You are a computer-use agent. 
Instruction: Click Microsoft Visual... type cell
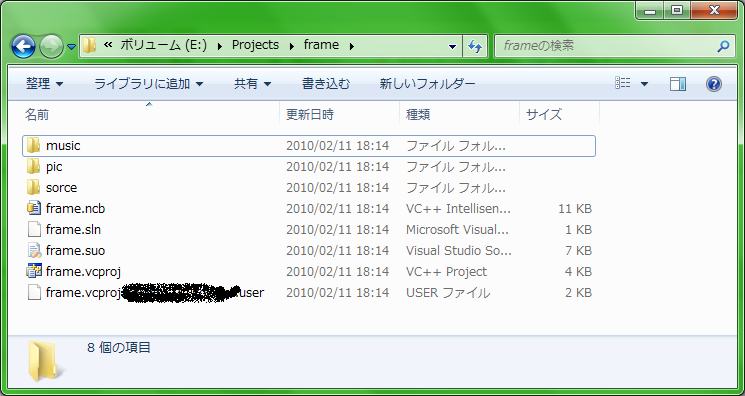(457, 230)
